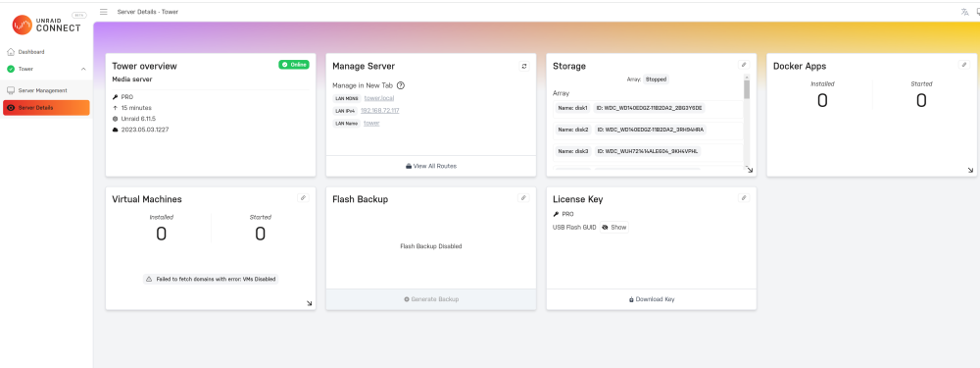This screenshot has height=368, width=980.
Task: Click the USB Flash GUID label
Action: tap(574, 228)
